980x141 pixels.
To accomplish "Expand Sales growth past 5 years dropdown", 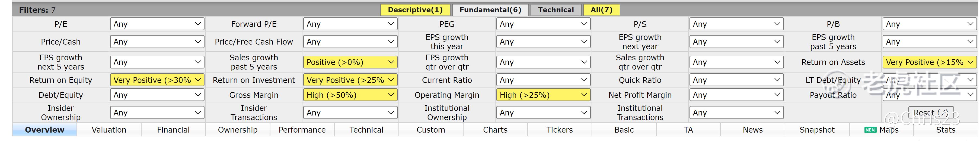I will point(350,62).
